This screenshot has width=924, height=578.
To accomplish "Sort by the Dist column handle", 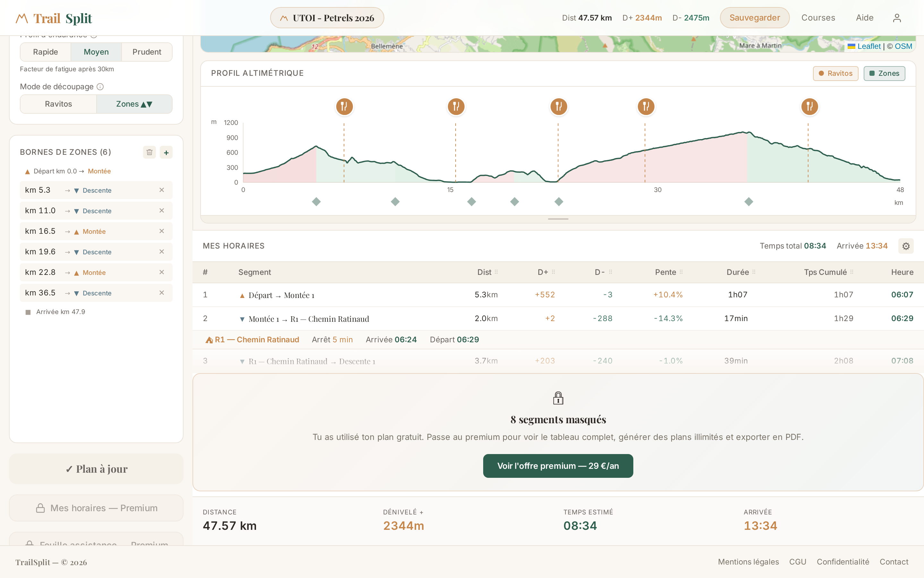I will (x=496, y=272).
